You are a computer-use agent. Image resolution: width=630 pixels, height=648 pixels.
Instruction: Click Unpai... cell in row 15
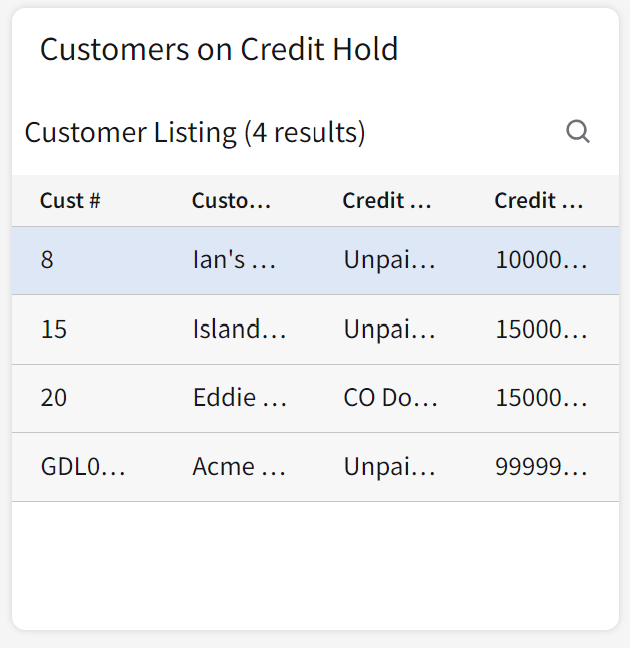point(389,329)
